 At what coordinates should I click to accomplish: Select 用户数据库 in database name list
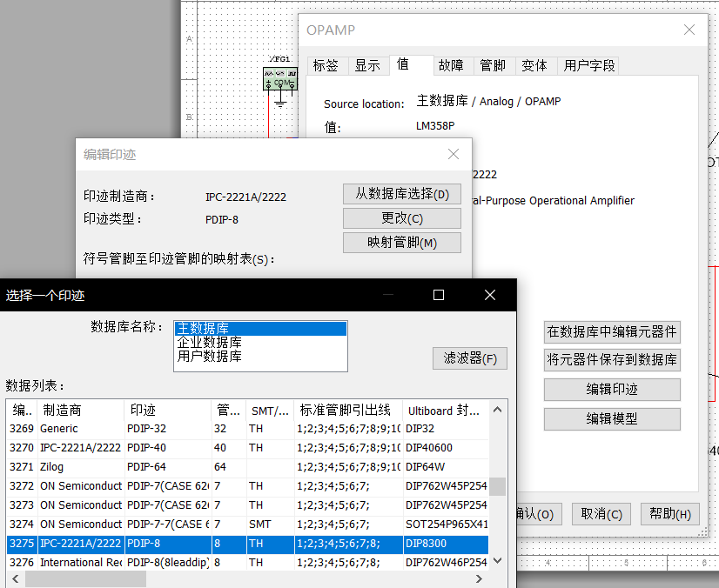[x=260, y=356]
